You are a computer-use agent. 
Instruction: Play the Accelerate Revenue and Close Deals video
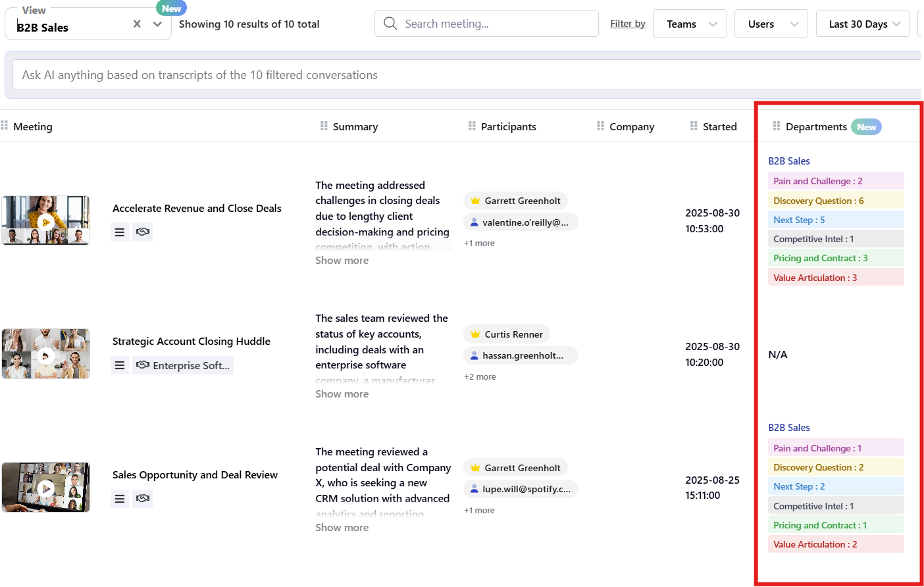point(45,221)
